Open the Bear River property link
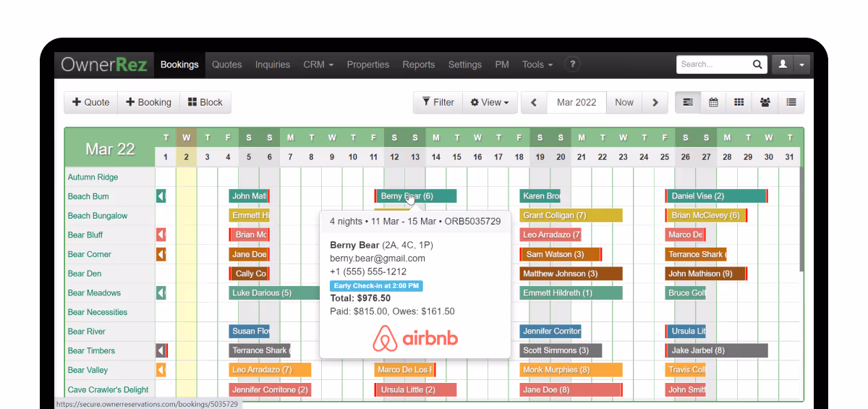The width and height of the screenshot is (868, 409). click(x=87, y=332)
